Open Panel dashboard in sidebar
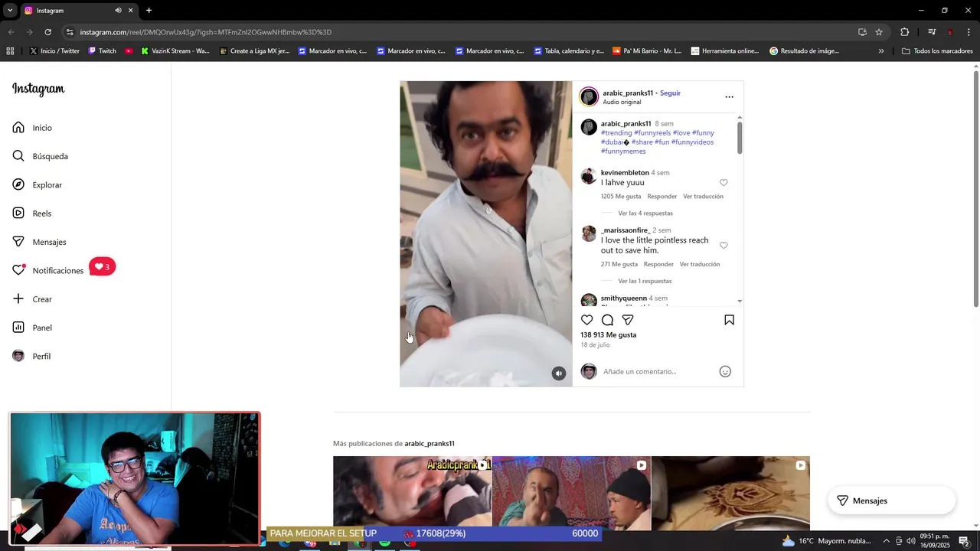Image resolution: width=980 pixels, height=551 pixels. coord(32,328)
